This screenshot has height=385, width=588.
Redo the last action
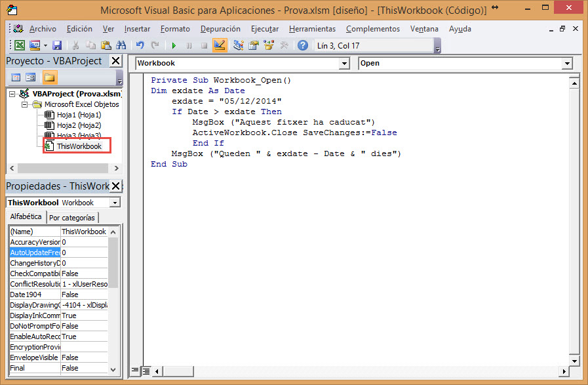[x=155, y=45]
